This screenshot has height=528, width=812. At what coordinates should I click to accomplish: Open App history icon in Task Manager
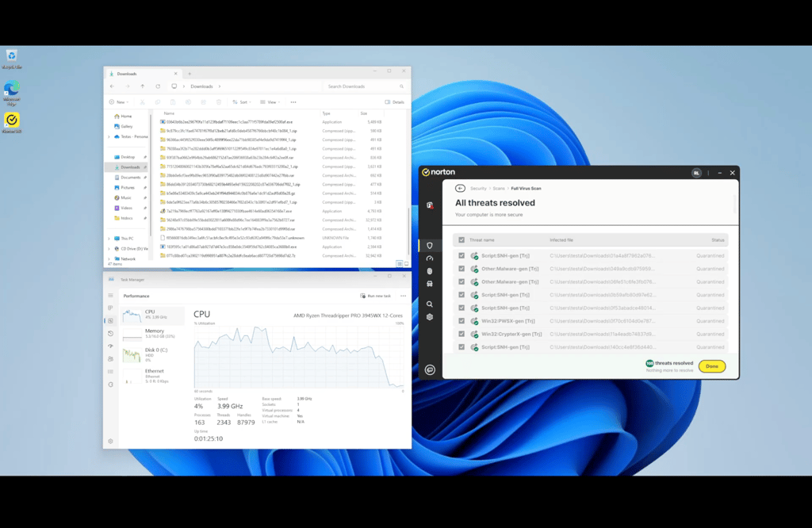tap(110, 333)
